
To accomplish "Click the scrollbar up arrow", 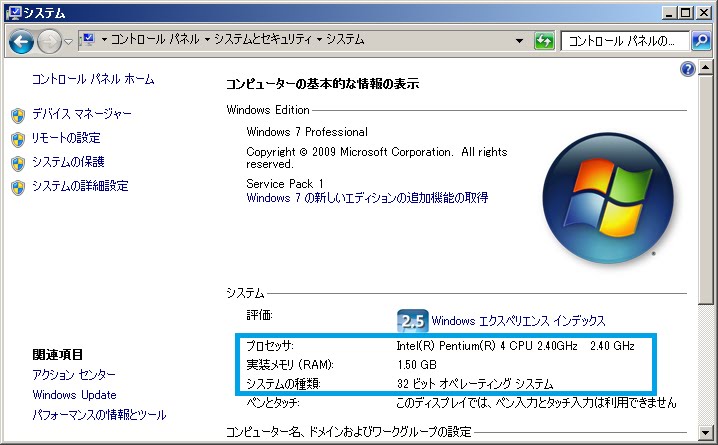I will (706, 68).
